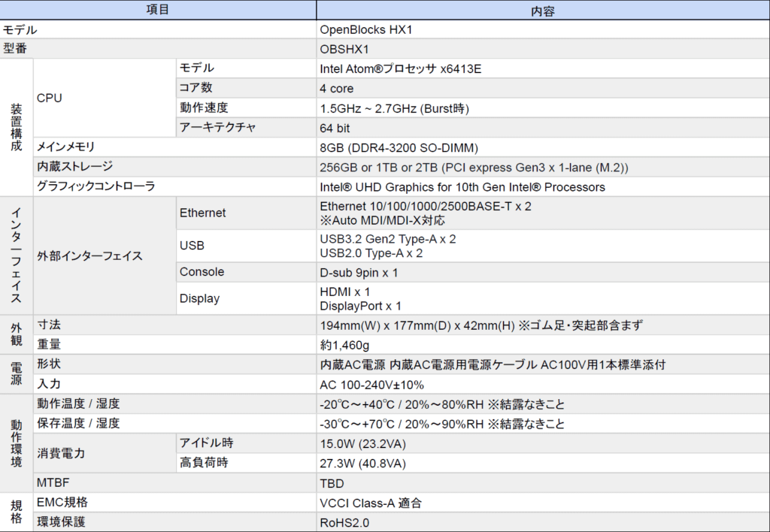Click the OBSHX1 part number cell
This screenshot has height=532, width=770.
[345, 50]
